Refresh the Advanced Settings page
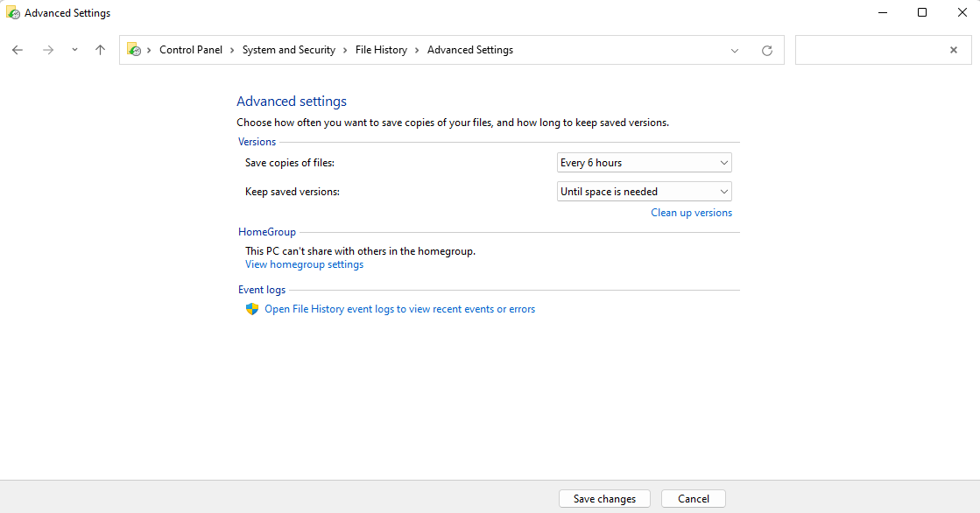Image resolution: width=980 pixels, height=513 pixels. point(767,51)
